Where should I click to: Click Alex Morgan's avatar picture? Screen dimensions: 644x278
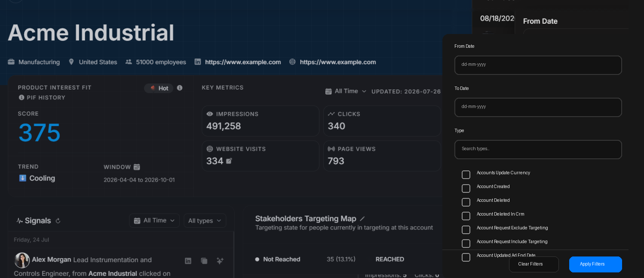pos(22,260)
